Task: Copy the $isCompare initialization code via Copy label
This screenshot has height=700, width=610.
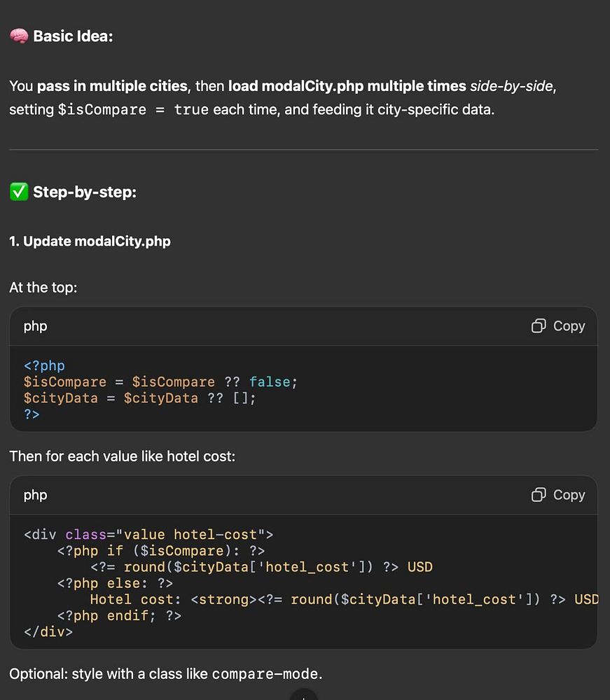Action: click(569, 326)
